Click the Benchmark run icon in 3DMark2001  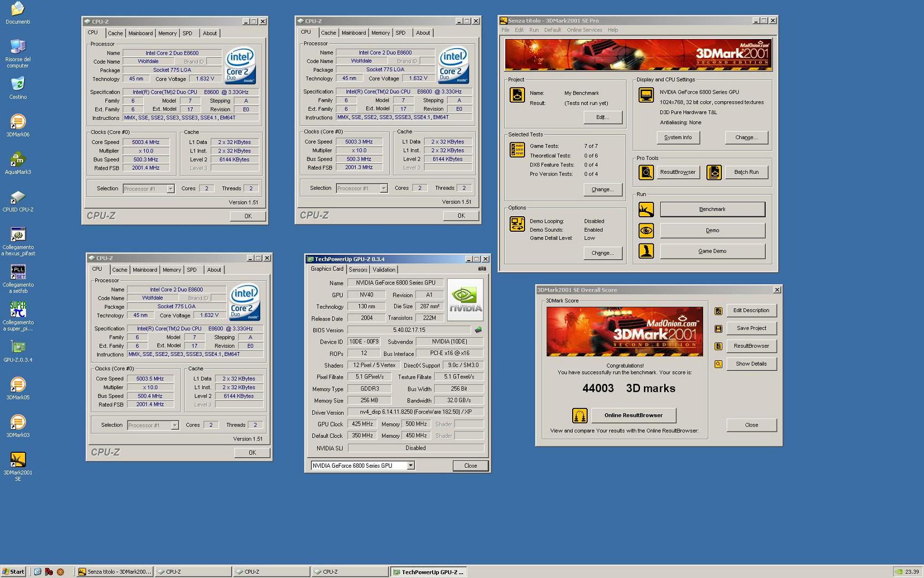coord(646,209)
